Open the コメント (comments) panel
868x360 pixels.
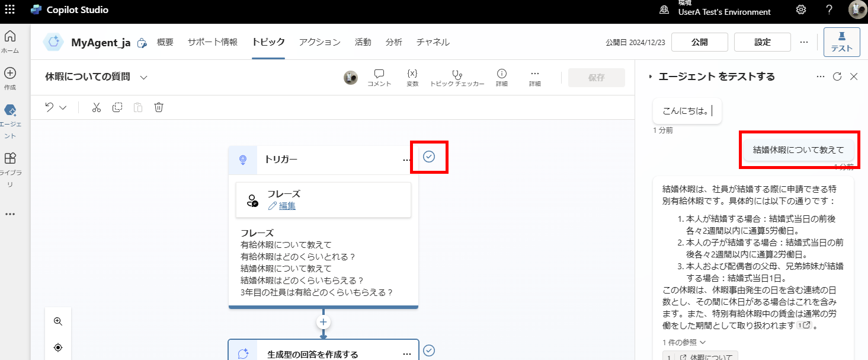[379, 77]
